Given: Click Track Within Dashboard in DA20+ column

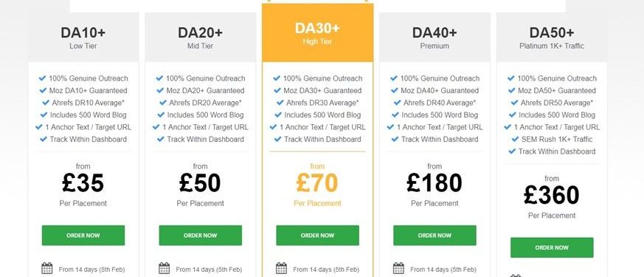Looking at the screenshot, I should [x=205, y=140].
